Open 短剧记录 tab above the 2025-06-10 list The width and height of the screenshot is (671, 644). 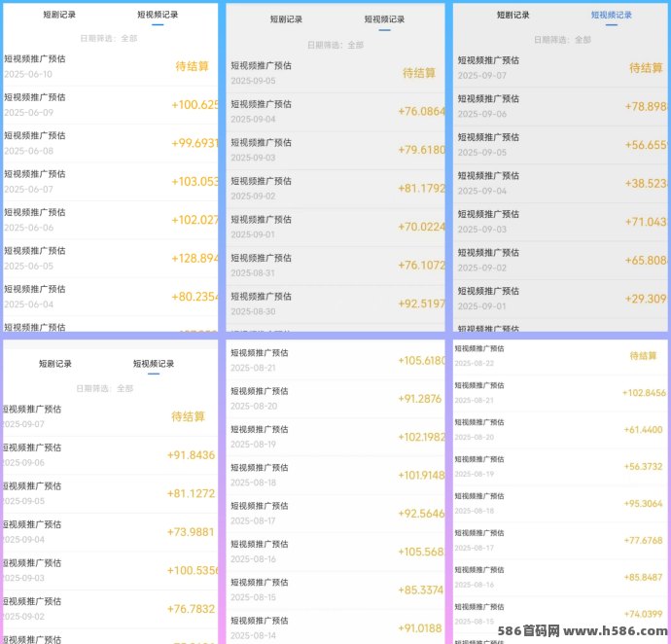point(59,15)
